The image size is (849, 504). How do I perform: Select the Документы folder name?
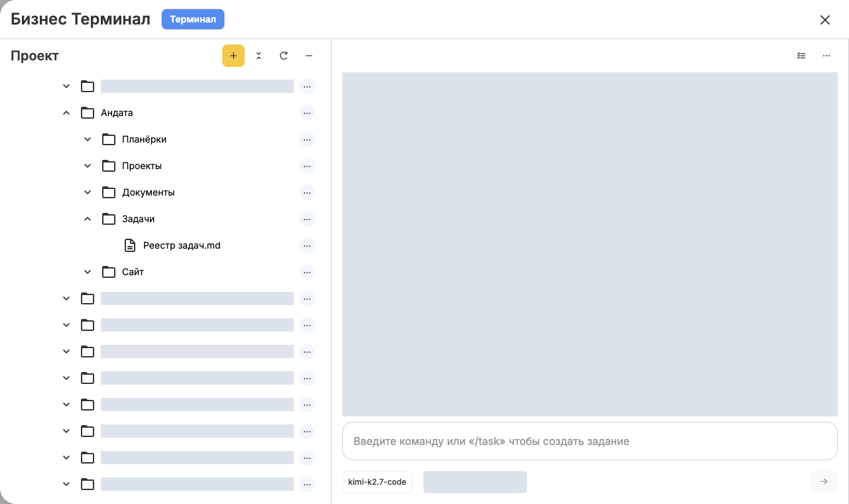(149, 192)
